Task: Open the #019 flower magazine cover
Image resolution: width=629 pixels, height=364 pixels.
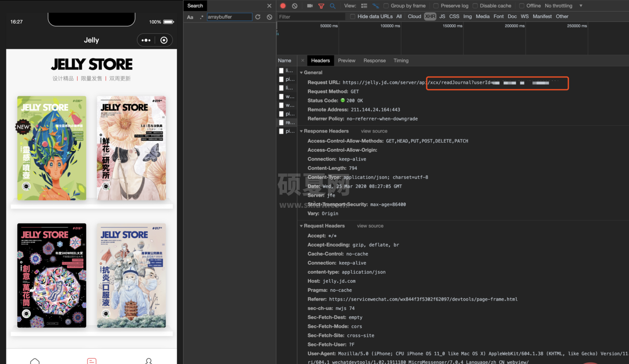Action: click(131, 148)
